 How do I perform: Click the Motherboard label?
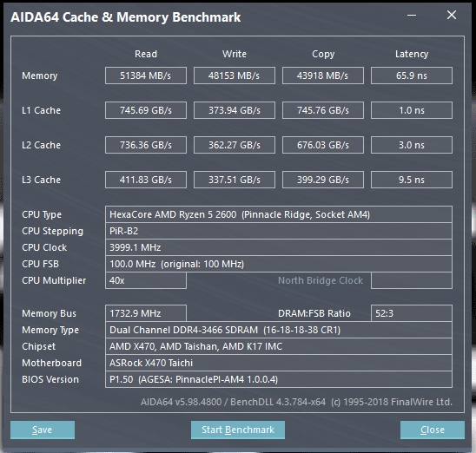coord(52,363)
